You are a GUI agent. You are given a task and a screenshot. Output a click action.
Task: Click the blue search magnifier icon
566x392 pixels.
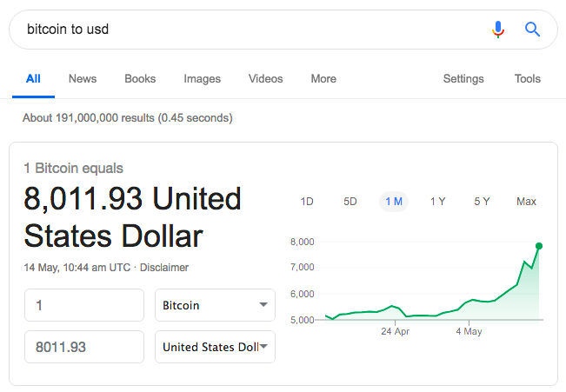pos(533,30)
